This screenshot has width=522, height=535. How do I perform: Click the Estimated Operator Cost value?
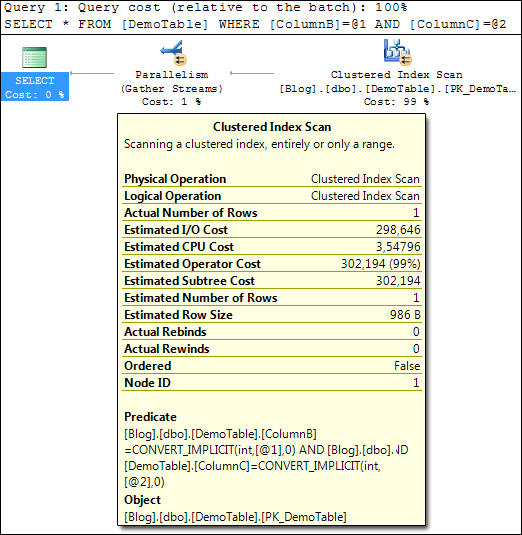click(381, 264)
